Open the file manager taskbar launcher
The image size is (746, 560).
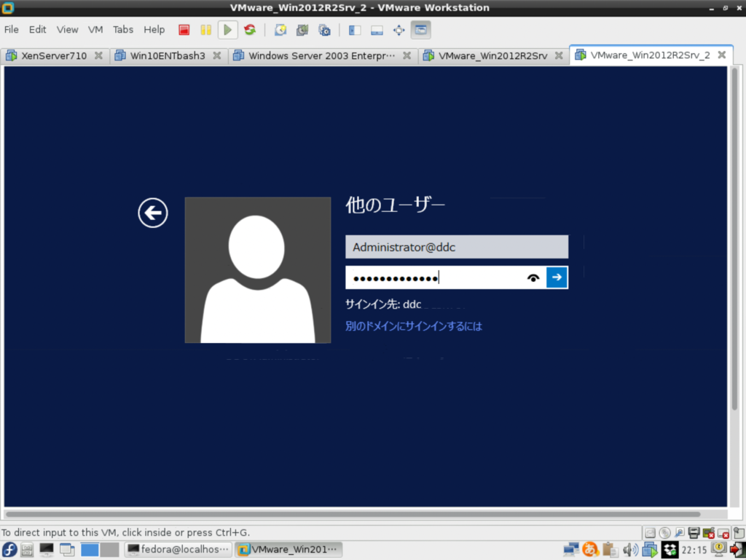tap(27, 550)
